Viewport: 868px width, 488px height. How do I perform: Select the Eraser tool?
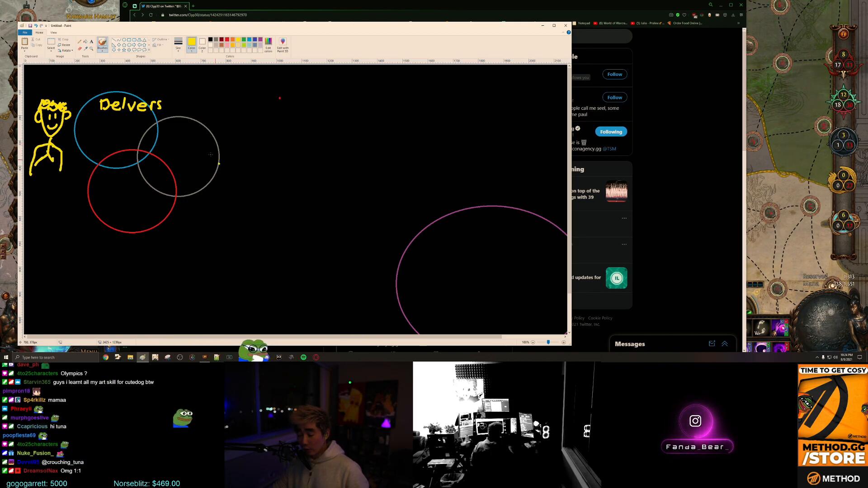pos(80,49)
